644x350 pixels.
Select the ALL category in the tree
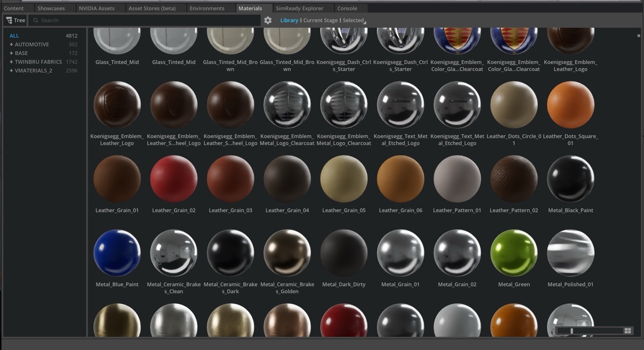point(14,36)
